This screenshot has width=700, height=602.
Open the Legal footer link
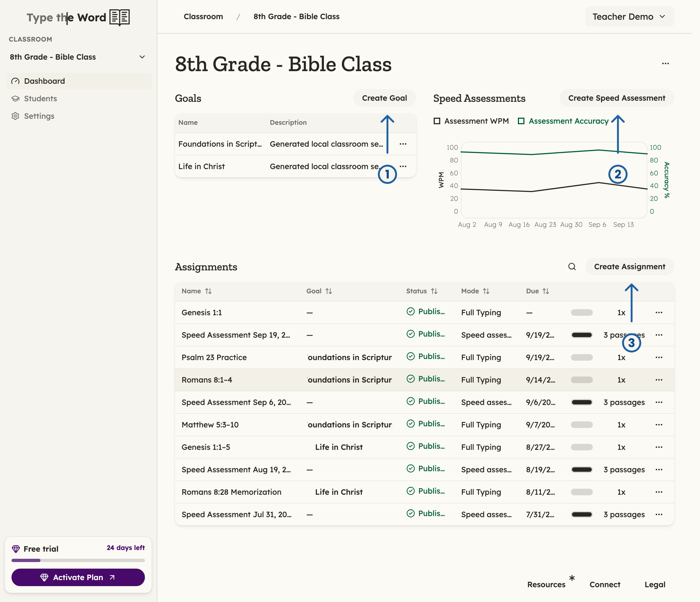click(x=655, y=584)
